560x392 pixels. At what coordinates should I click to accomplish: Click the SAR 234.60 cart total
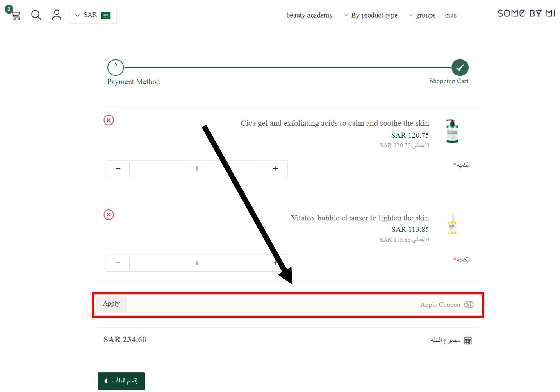click(x=125, y=340)
